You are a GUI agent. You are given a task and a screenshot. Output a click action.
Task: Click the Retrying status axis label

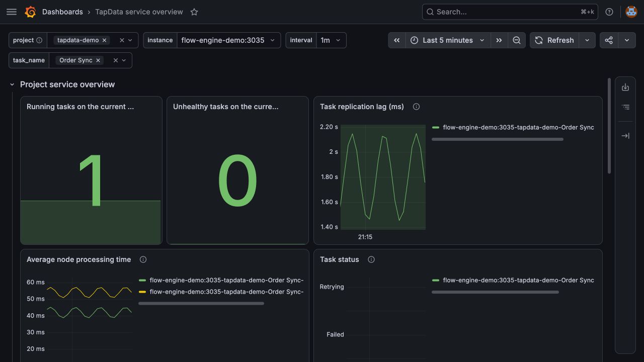pos(332,287)
